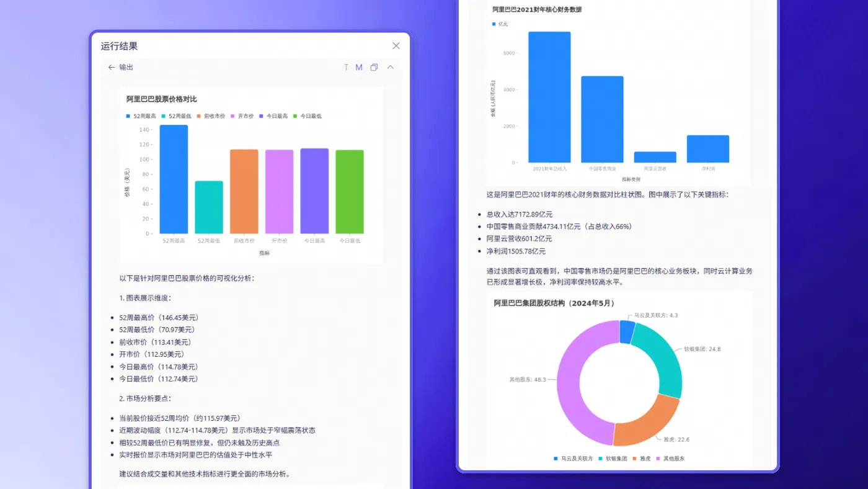Toggle the 今日最低 legend entry
The height and width of the screenshot is (489, 868).
[308, 116]
